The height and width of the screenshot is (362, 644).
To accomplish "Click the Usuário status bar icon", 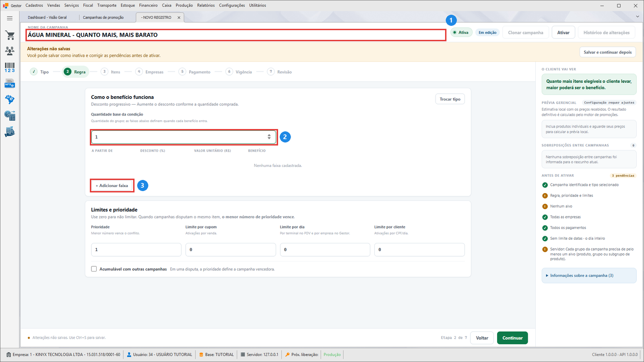I will 129,355.
